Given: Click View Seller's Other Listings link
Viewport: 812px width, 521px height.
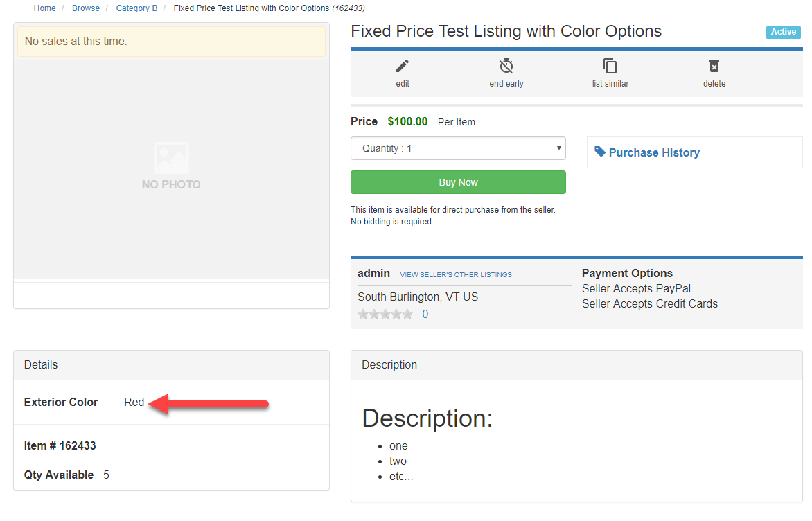Looking at the screenshot, I should pyautogui.click(x=456, y=275).
